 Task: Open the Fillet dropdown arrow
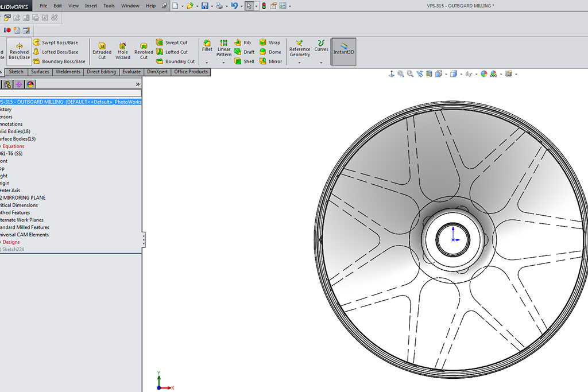pyautogui.click(x=207, y=62)
